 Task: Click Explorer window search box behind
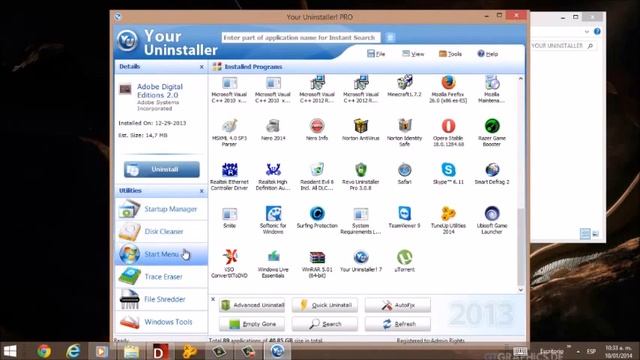click(563, 46)
